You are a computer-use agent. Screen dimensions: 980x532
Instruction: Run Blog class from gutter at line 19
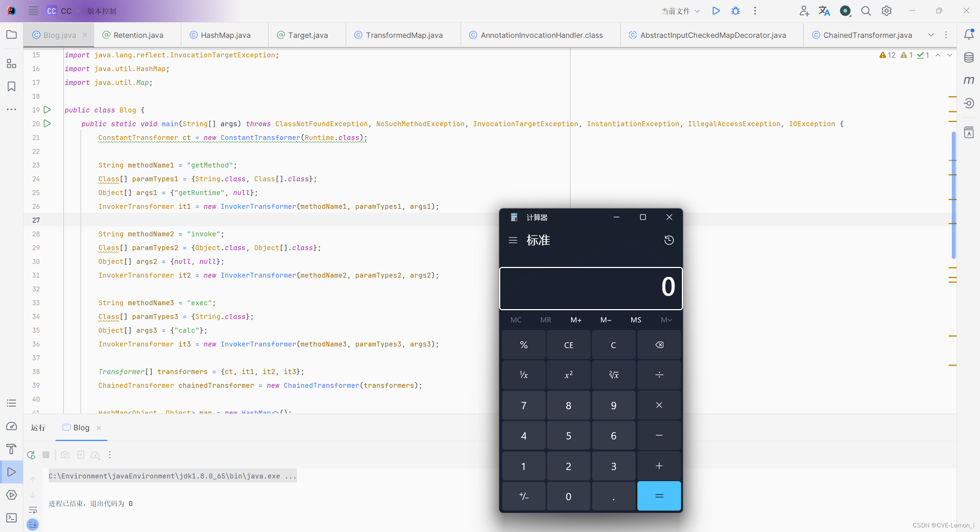[x=47, y=110]
